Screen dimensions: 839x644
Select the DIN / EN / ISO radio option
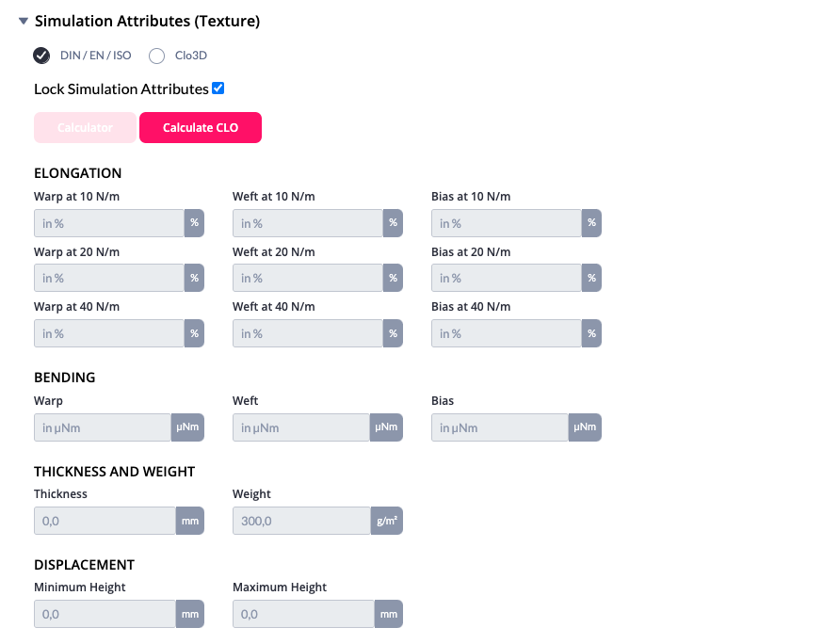[41, 56]
